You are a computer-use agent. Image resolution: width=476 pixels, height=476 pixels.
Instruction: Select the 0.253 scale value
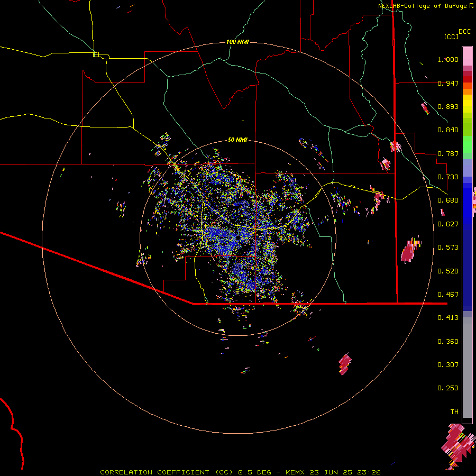point(448,388)
